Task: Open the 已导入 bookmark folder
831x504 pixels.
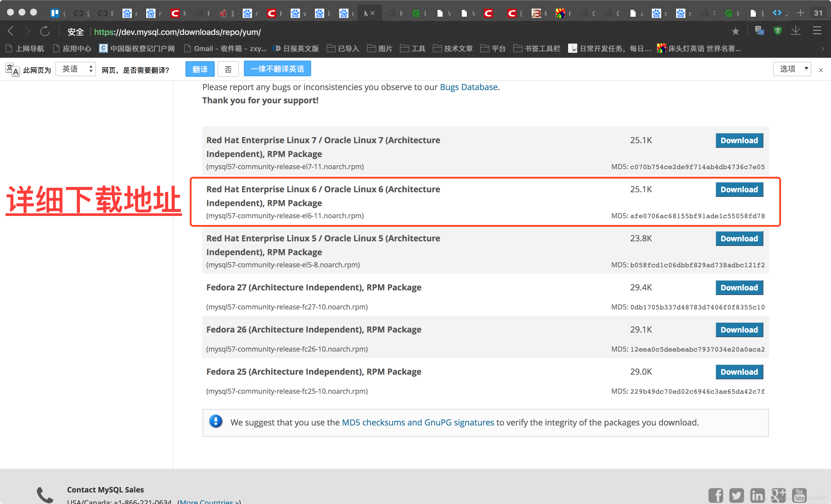Action: (343, 48)
